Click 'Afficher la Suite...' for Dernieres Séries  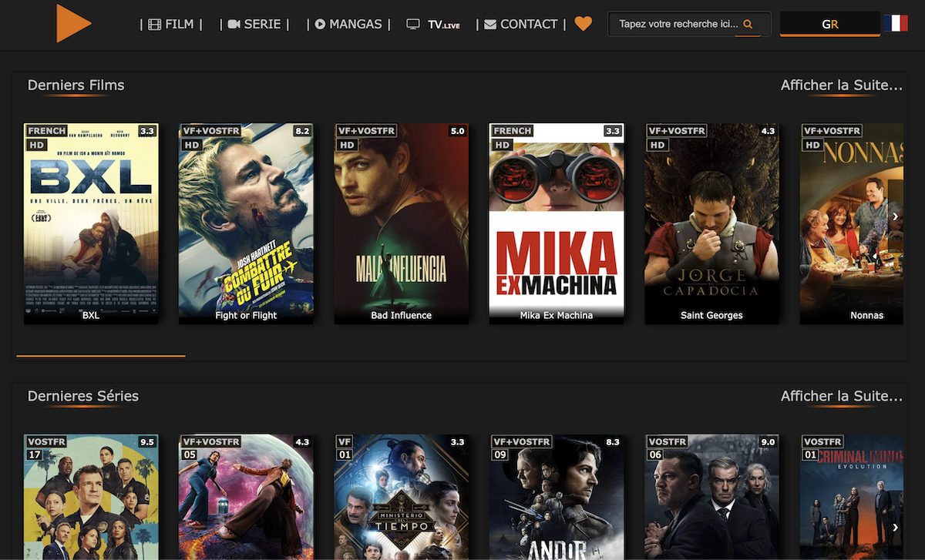click(842, 397)
